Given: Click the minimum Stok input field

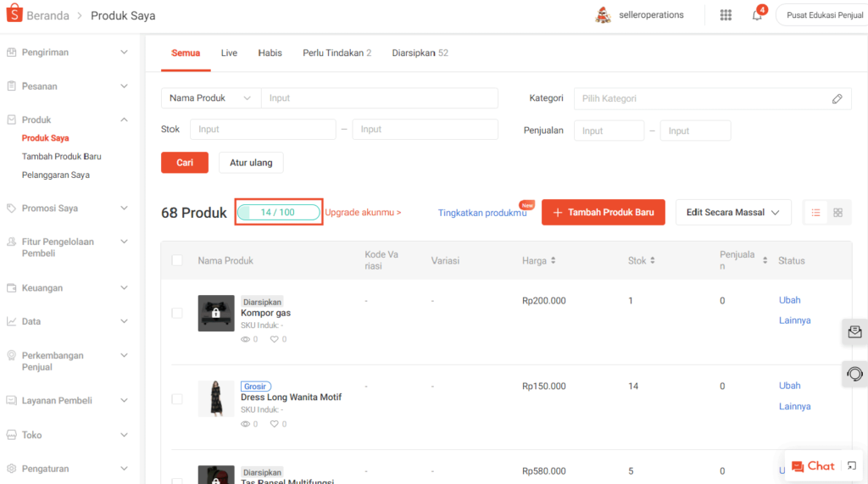Looking at the screenshot, I should pyautogui.click(x=263, y=130).
